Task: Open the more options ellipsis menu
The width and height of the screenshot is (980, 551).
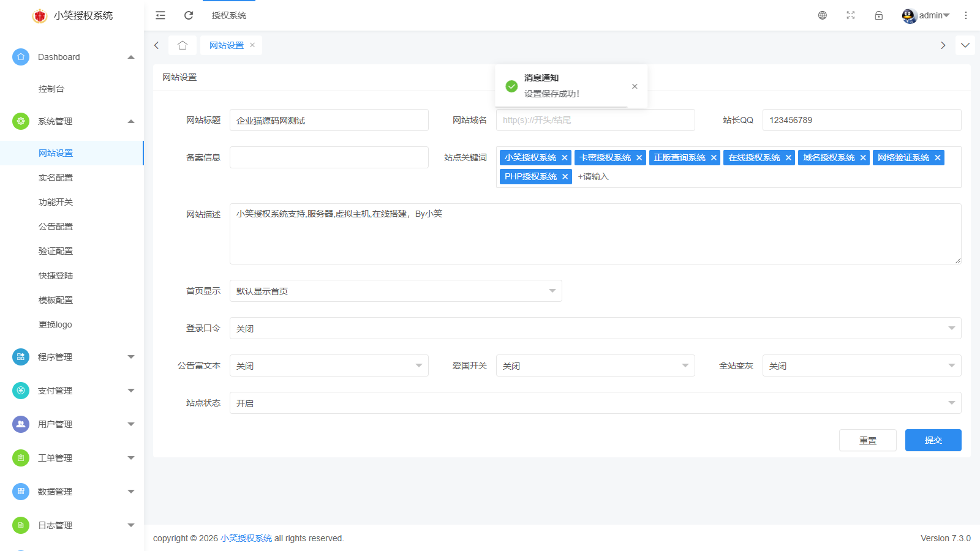Action: [966, 15]
